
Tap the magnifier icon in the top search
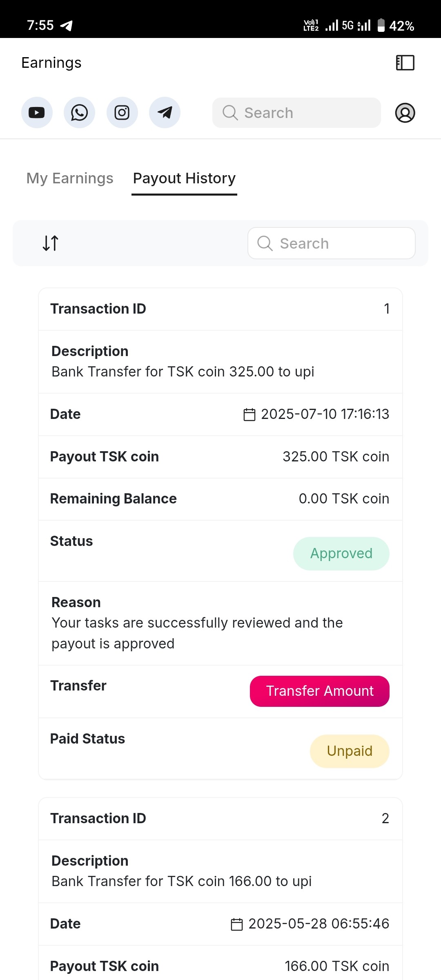[x=230, y=113]
